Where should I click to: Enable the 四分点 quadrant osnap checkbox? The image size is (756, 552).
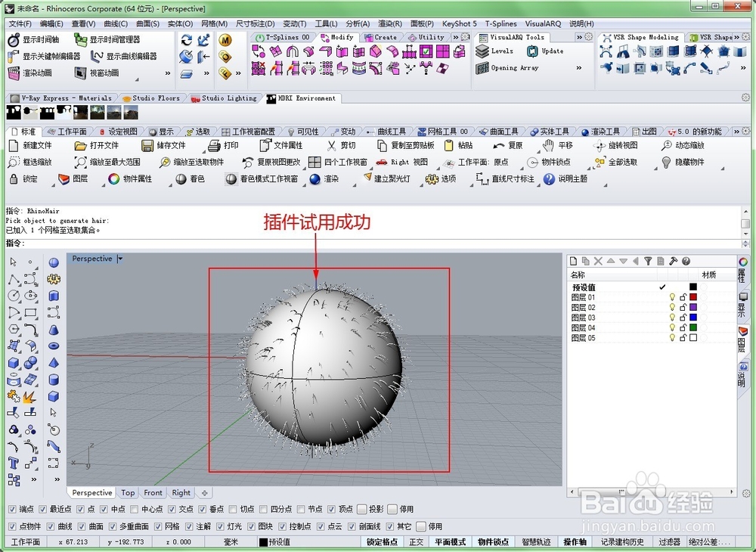pos(263,509)
